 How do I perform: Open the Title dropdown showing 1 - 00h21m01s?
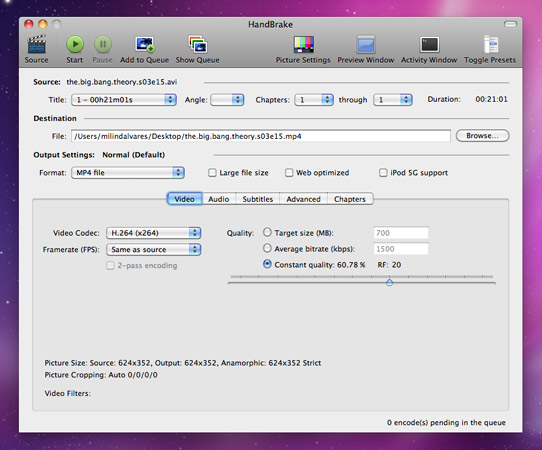[124, 100]
